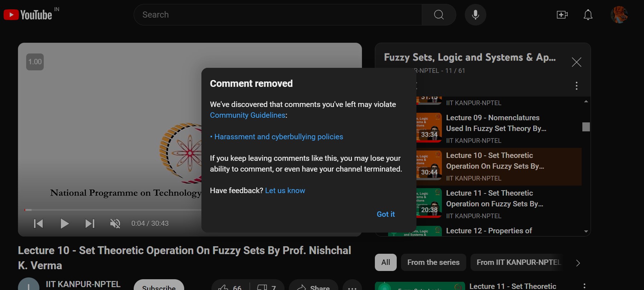Select the All filter chip
Screen dimensions: 644x290
click(x=386, y=262)
